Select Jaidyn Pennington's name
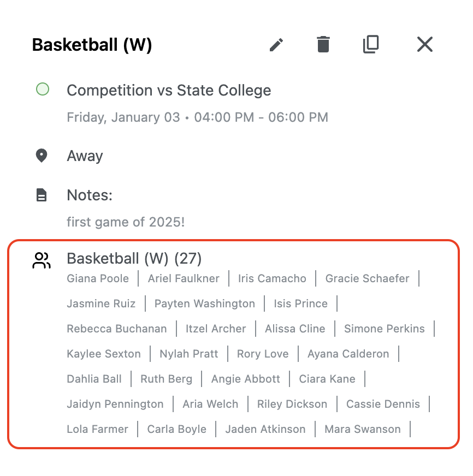This screenshot has height=476, width=473. [x=115, y=404]
